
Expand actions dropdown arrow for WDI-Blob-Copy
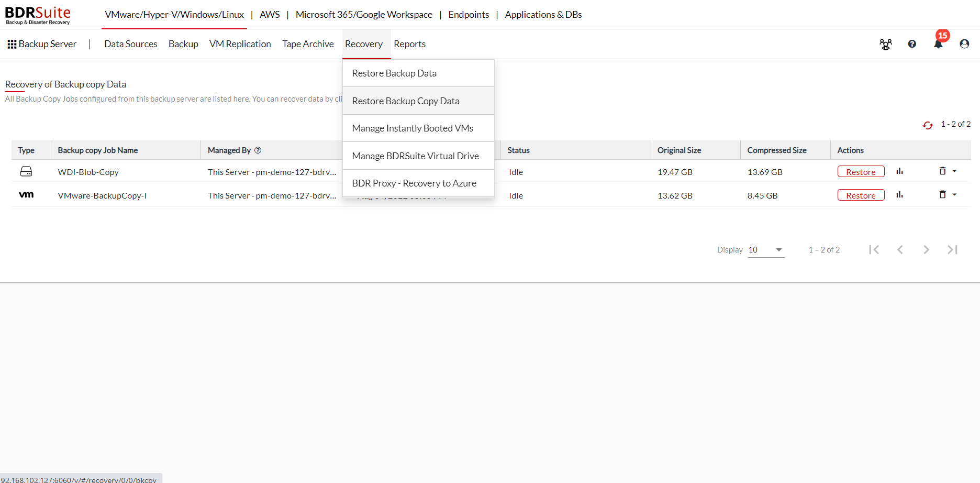coord(954,171)
